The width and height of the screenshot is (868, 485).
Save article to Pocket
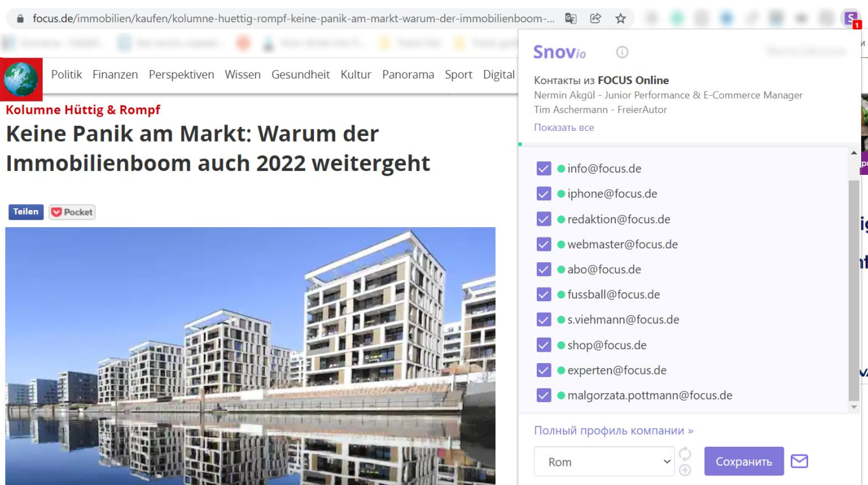tap(72, 212)
